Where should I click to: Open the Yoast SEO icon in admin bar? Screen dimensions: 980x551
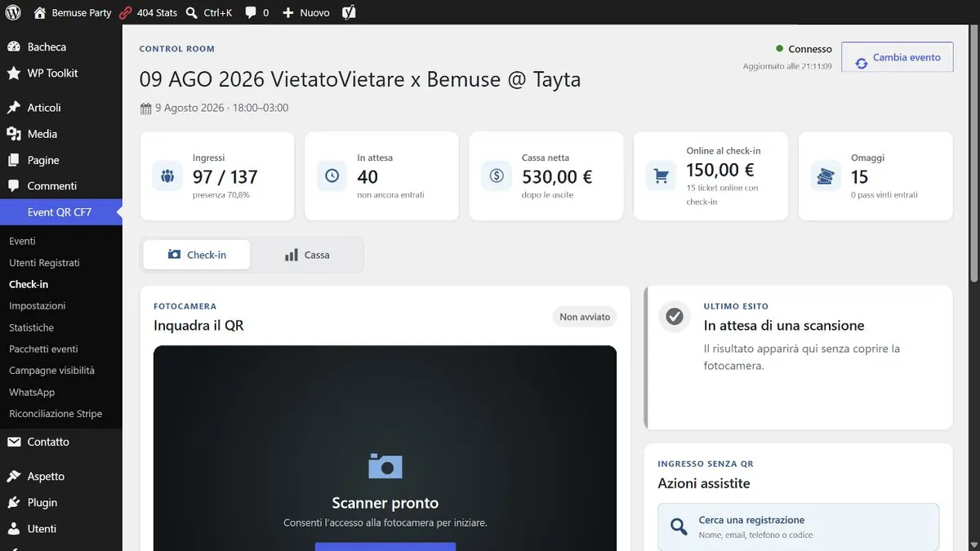pyautogui.click(x=349, y=12)
